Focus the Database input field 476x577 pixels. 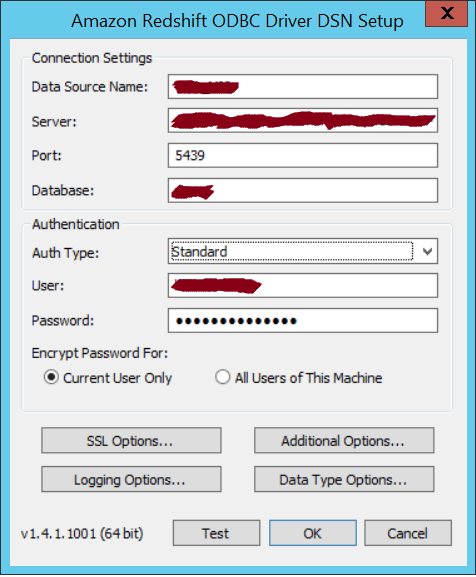[x=303, y=190]
